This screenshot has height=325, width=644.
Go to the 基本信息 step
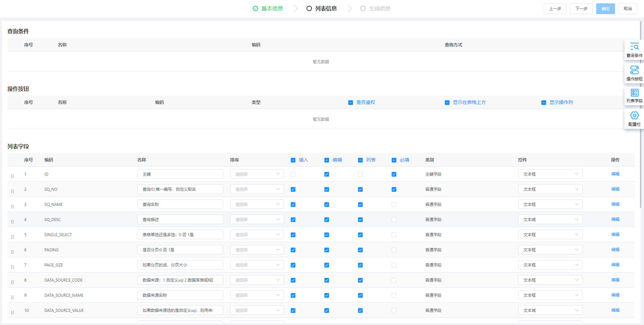[x=272, y=8]
